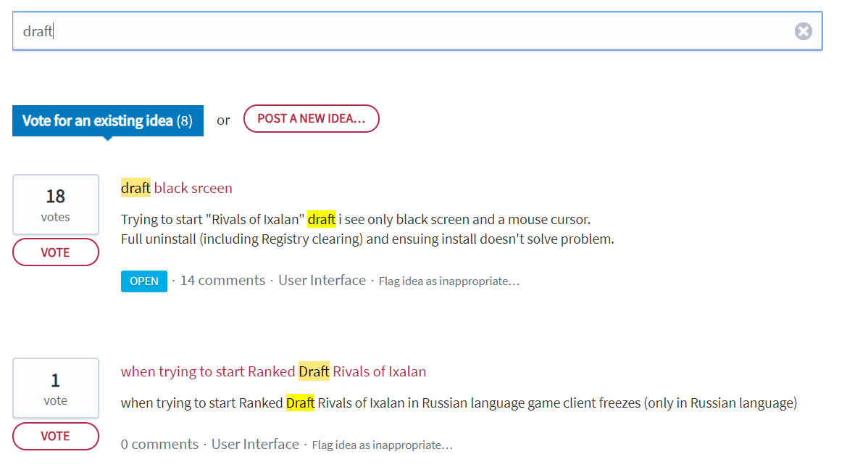Click the black screen idea's description text
Viewport: 868px width, 470px height.
[x=367, y=229]
